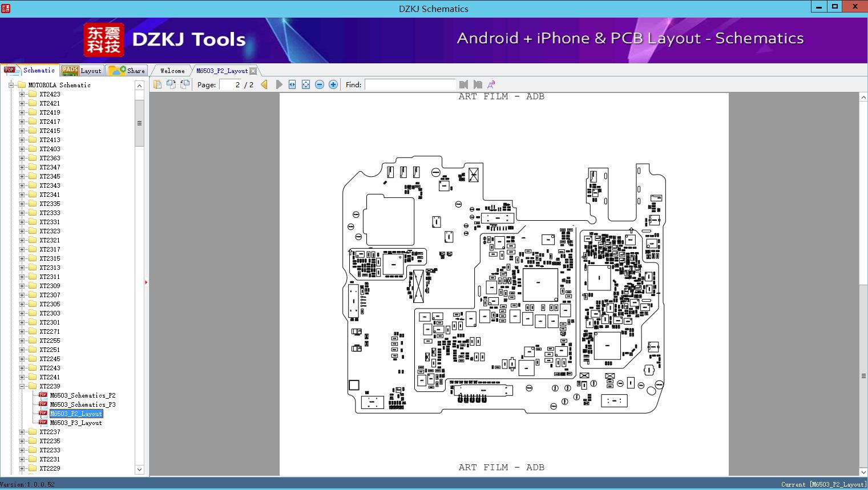
Task: Click the XT2423 folder icon
Action: coord(33,94)
